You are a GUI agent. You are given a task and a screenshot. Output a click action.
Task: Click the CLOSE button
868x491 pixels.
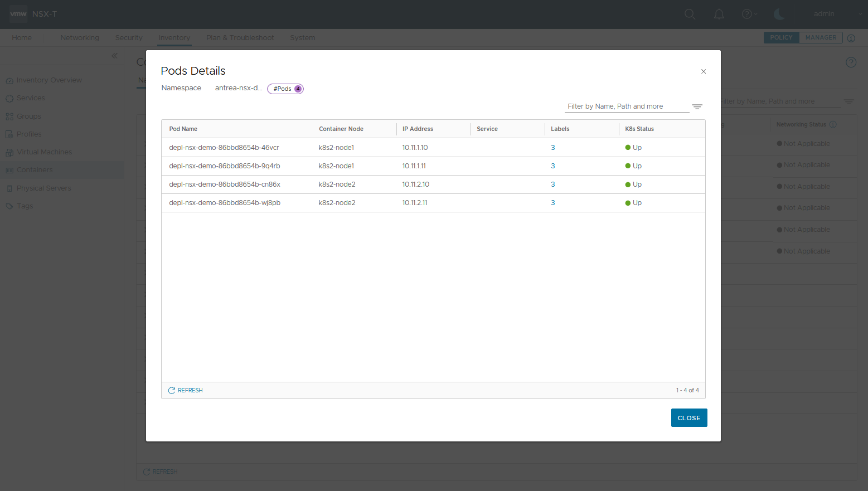689,418
